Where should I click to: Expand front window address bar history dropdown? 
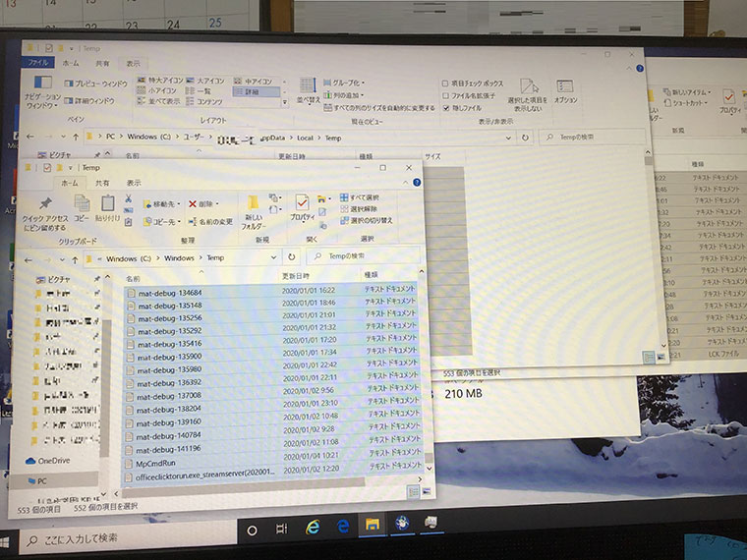tap(273, 257)
